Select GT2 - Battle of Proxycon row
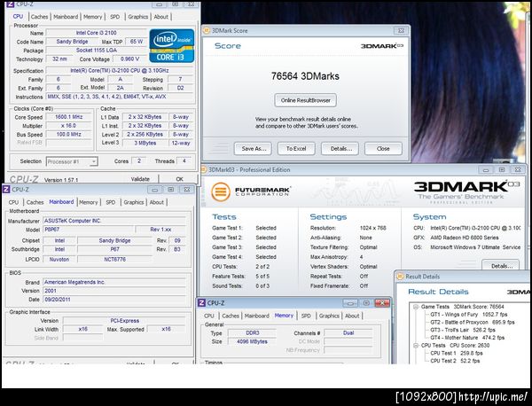This screenshot has height=406, width=532. pos(473,322)
